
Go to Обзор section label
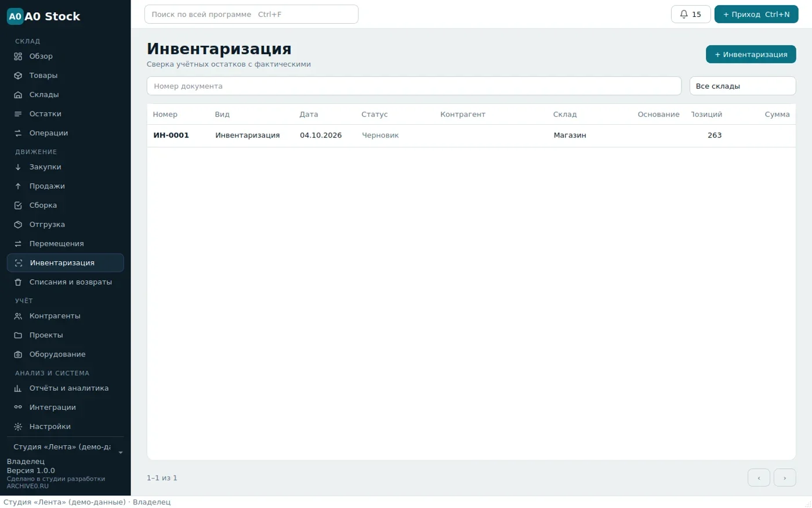coord(41,56)
